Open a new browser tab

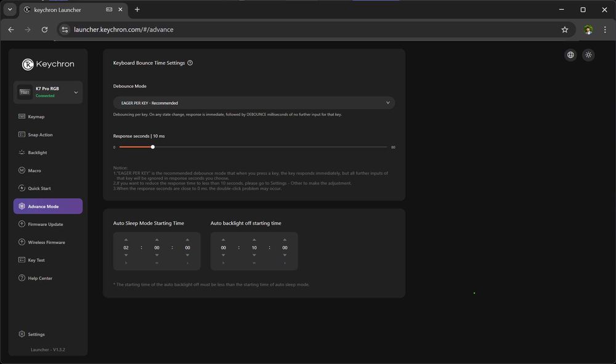pyautogui.click(x=137, y=9)
